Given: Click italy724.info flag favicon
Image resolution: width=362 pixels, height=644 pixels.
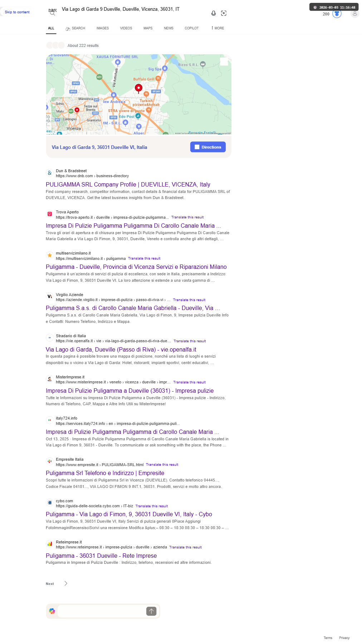Looking at the screenshot, I should (50, 420).
